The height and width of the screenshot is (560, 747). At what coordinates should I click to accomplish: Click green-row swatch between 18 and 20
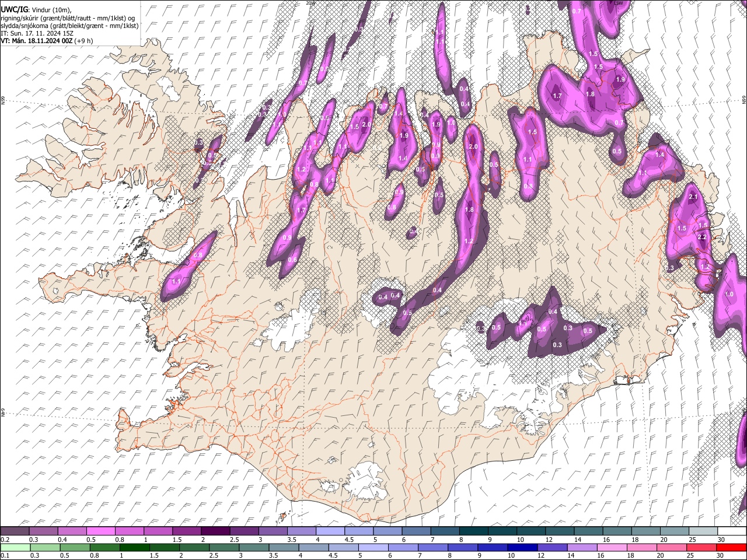click(x=642, y=547)
